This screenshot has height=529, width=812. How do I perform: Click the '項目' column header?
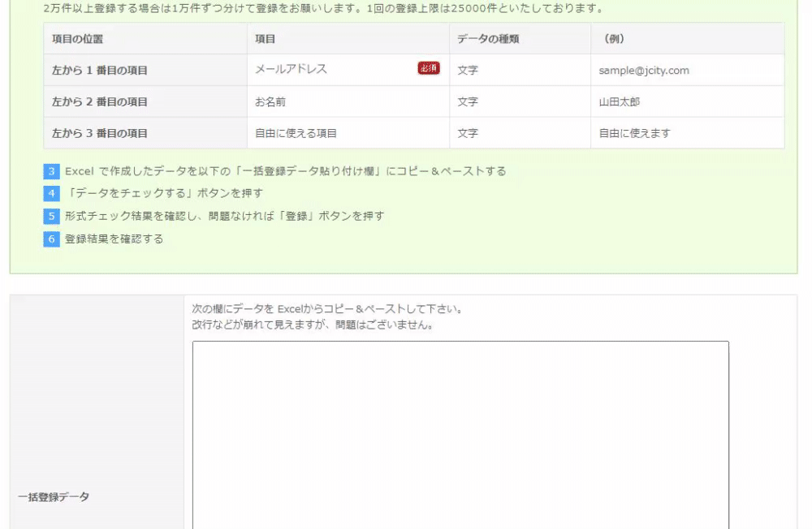point(348,38)
